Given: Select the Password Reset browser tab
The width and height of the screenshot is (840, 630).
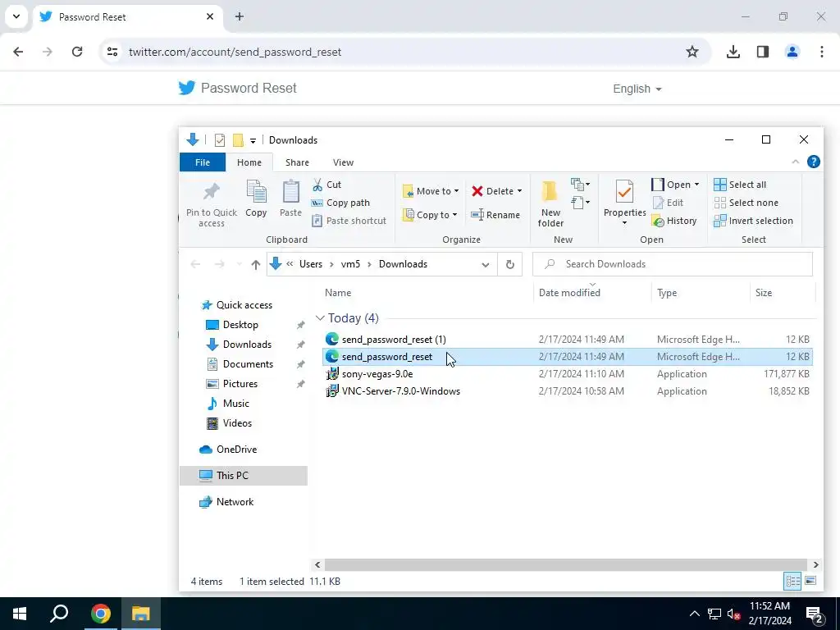Looking at the screenshot, I should coord(127,17).
